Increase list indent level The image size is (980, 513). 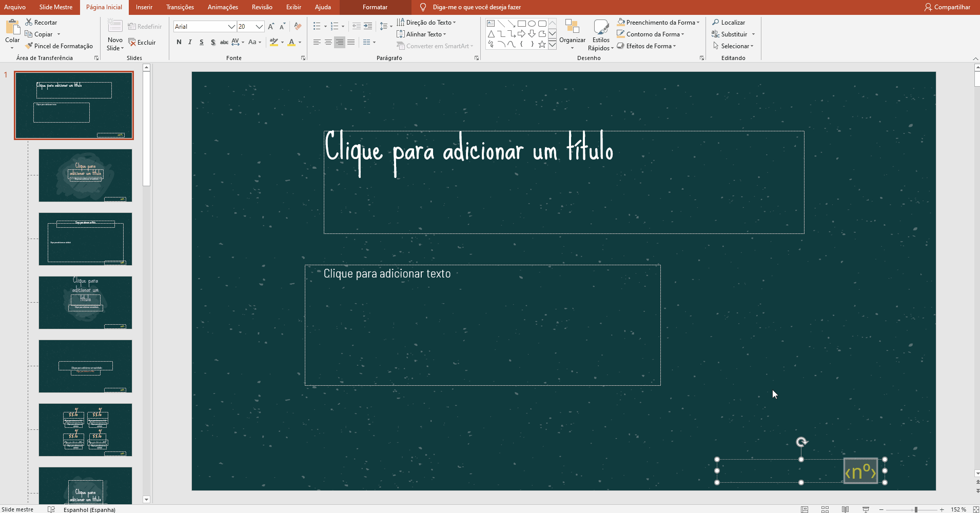(368, 26)
